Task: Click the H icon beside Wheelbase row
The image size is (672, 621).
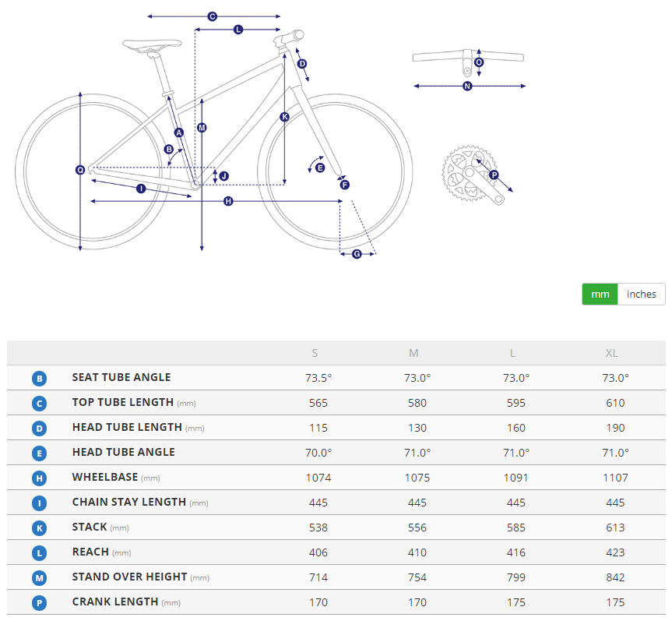Action: 40,478
